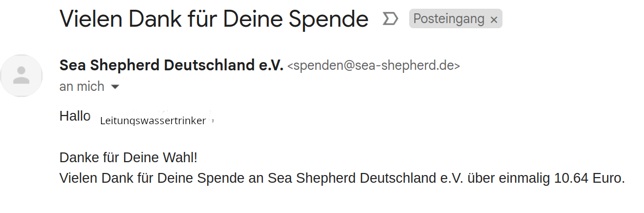Viewport: 644px width, 213px height.
Task: Click the "an mich" recipient text
Action: [x=82, y=86]
